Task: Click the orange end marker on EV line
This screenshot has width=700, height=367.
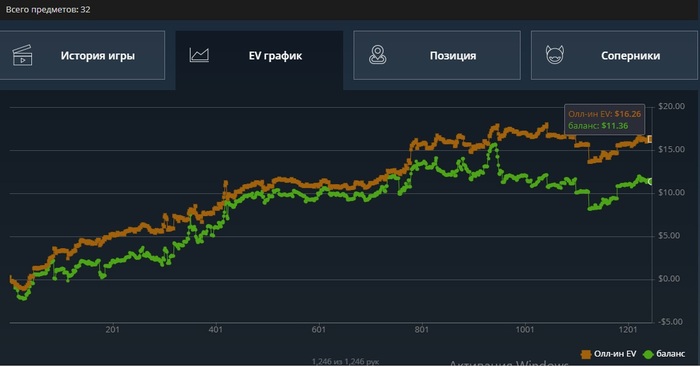Action: (x=650, y=139)
